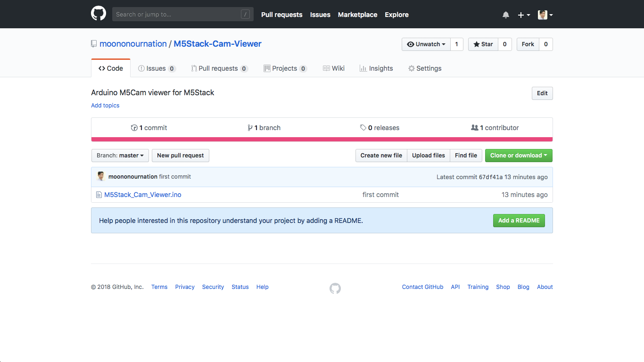Image resolution: width=644 pixels, height=362 pixels.
Task: Switch to the Issues tab
Action: tap(157, 68)
